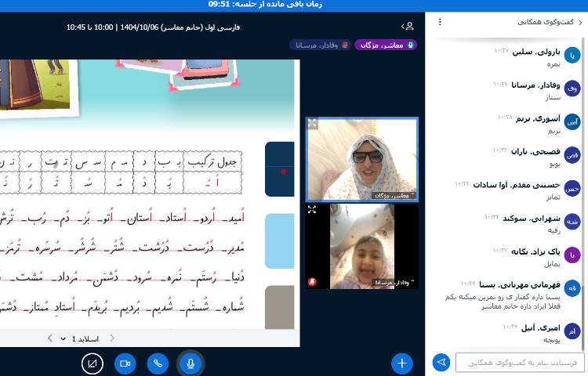Viewport: 588px width, 376px height.
Task: Click muted microphone icon on student's webcam
Action: coord(312,282)
